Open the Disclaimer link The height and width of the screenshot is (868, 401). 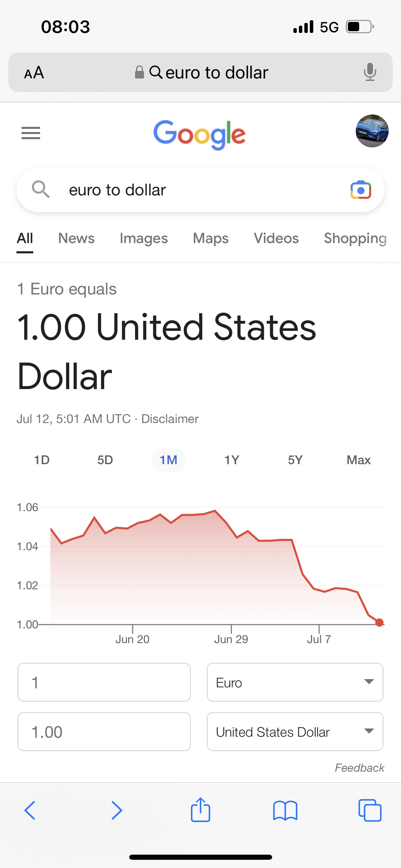click(170, 419)
